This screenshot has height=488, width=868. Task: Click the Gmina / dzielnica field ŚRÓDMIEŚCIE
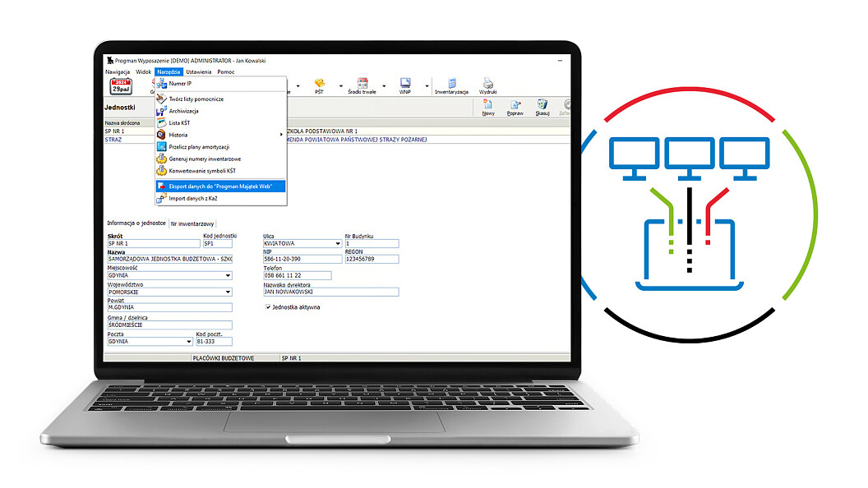point(170,325)
